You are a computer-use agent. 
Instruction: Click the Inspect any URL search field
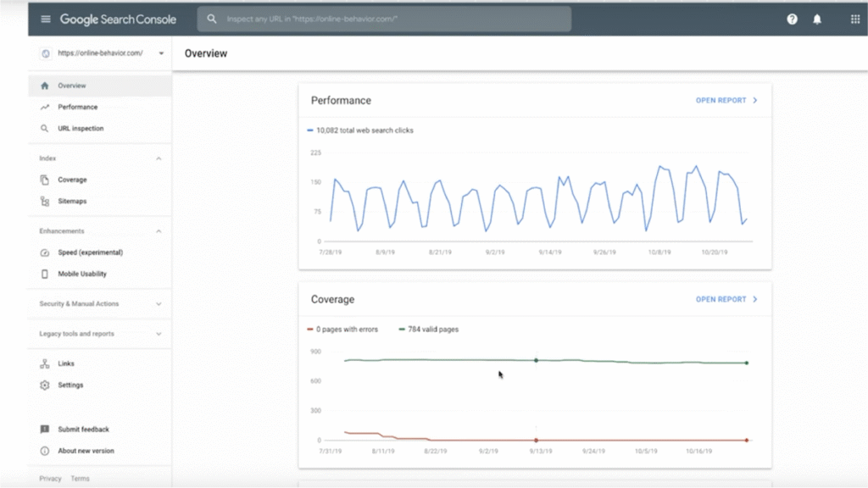click(x=384, y=19)
